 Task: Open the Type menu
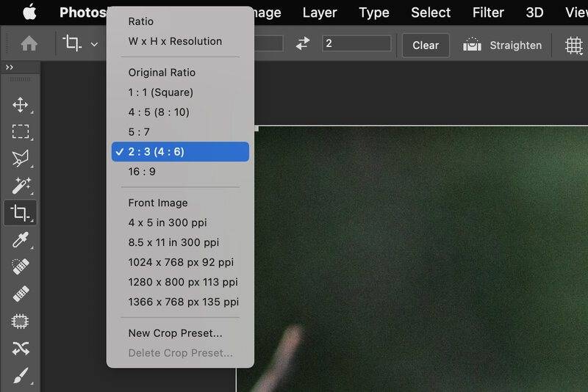(x=374, y=12)
